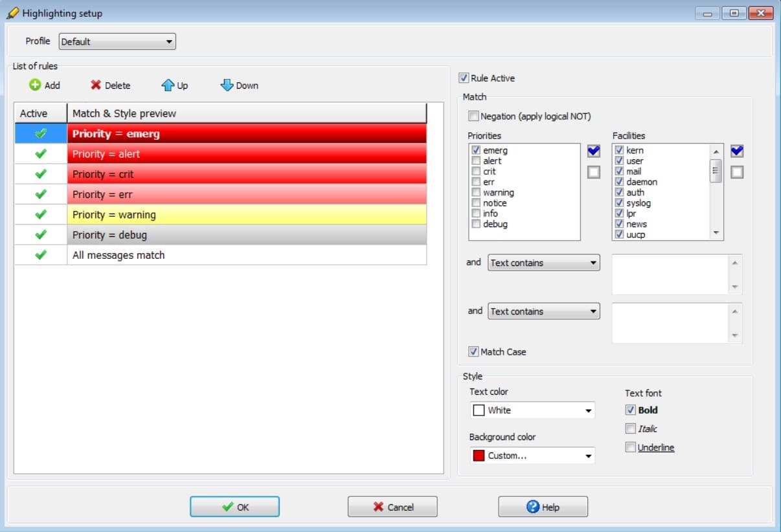Image resolution: width=781 pixels, height=532 pixels.
Task: Click the Match & Style preview column header
Action: coord(247,113)
